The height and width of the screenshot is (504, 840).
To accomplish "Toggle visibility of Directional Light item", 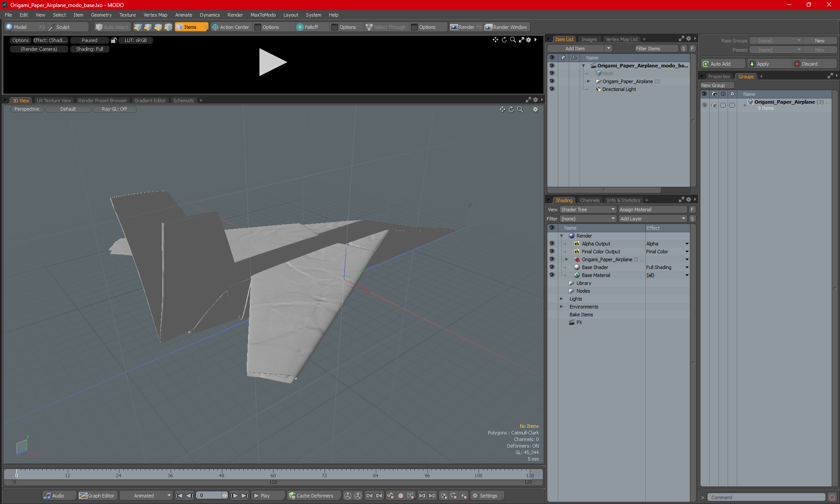I will pyautogui.click(x=552, y=89).
